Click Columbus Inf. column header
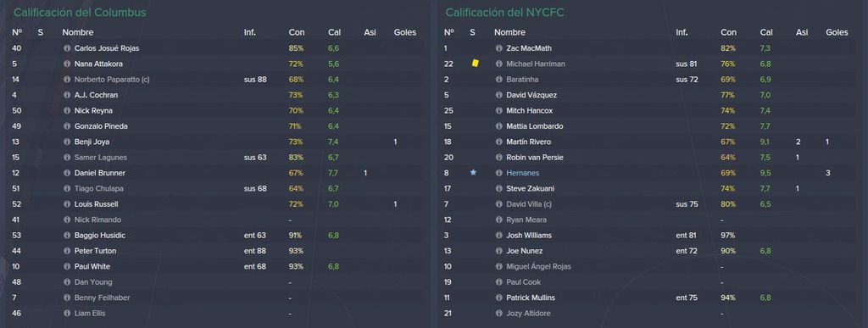This screenshot has height=328, width=868. pos(250,33)
